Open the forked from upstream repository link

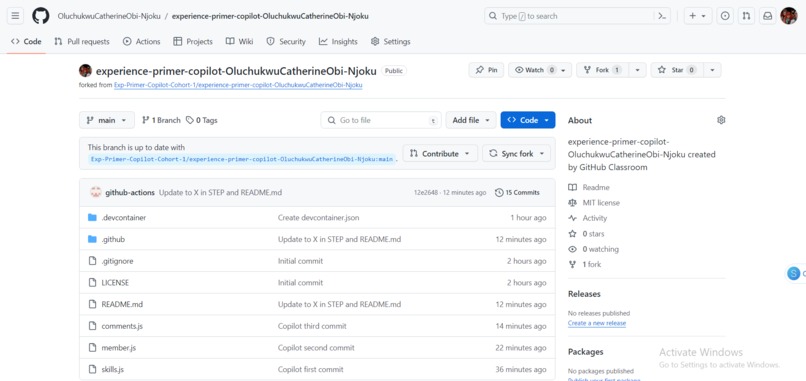(x=239, y=85)
